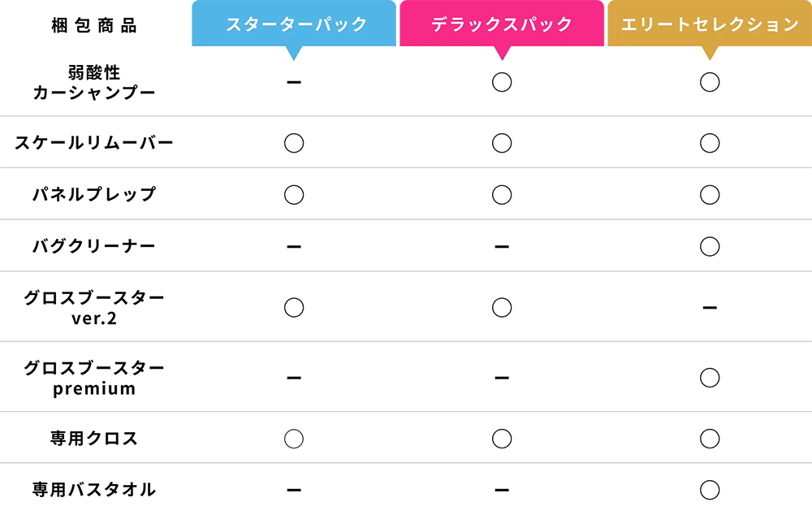The width and height of the screenshot is (812, 515).
Task: Click the 梱包商品 column heading
Action: pos(94,25)
